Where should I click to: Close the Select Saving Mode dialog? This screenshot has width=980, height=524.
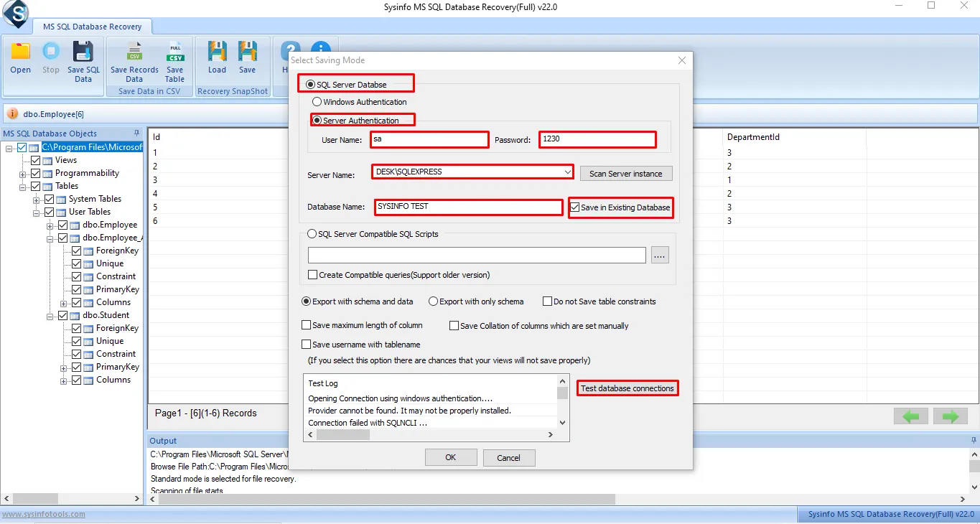[682, 60]
